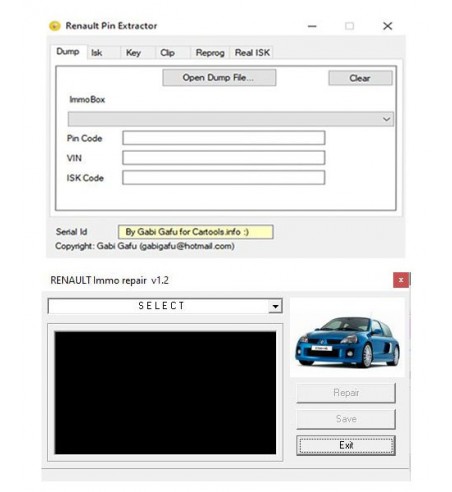The image size is (452, 492).
Task: Close RENAULT Immo repair with red X
Action: pos(401,280)
